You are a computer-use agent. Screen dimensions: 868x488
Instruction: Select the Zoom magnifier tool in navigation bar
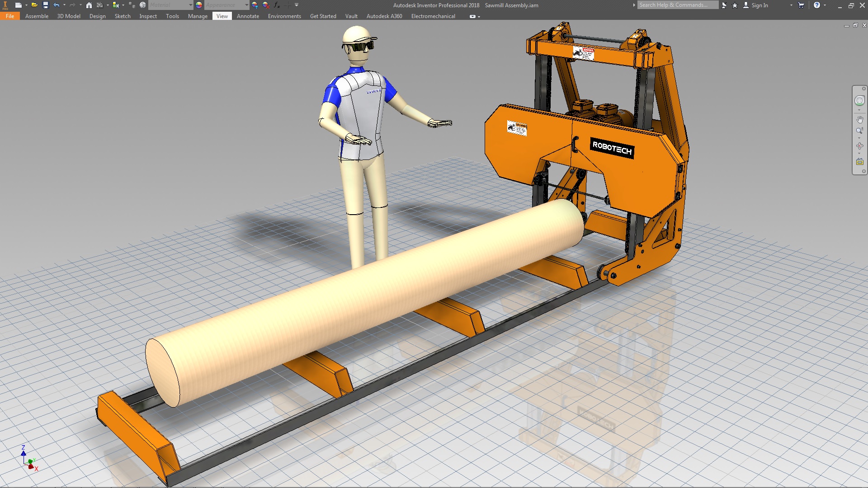[x=859, y=131]
